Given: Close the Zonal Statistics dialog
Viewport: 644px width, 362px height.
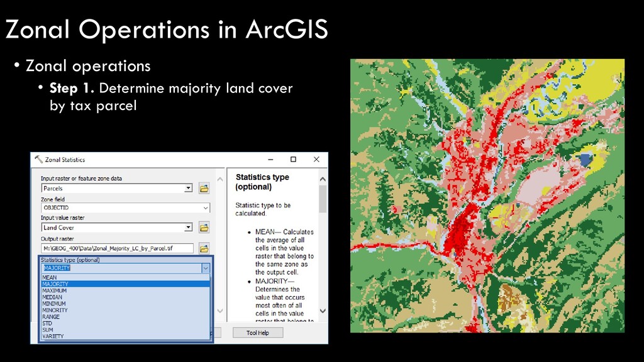Looking at the screenshot, I should 316,159.
